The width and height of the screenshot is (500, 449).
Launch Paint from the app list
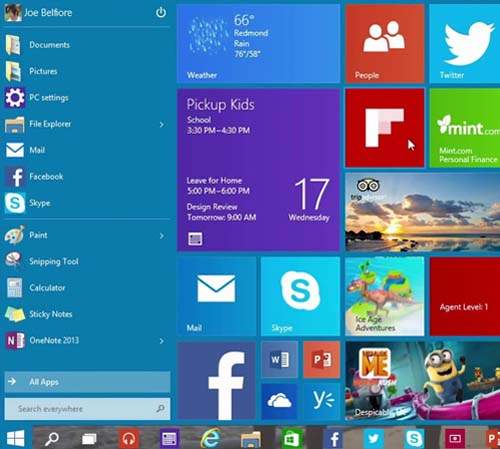26,235
